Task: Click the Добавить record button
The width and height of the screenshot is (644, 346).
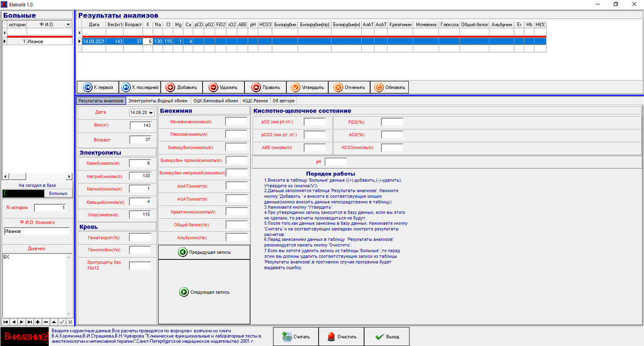Action: point(181,87)
